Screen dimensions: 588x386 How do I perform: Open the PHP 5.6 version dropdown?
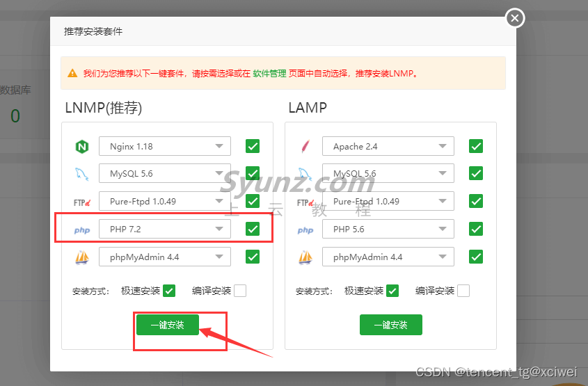pyautogui.click(x=388, y=229)
